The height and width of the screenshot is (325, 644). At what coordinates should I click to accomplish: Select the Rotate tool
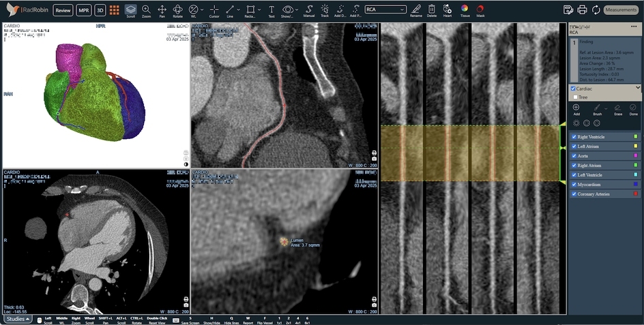tap(177, 11)
